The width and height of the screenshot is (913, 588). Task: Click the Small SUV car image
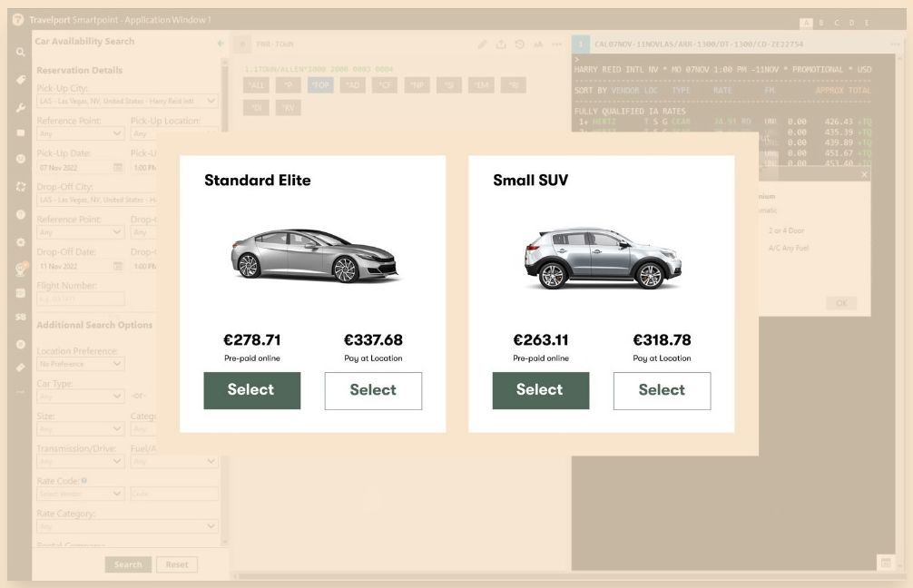tap(604, 258)
